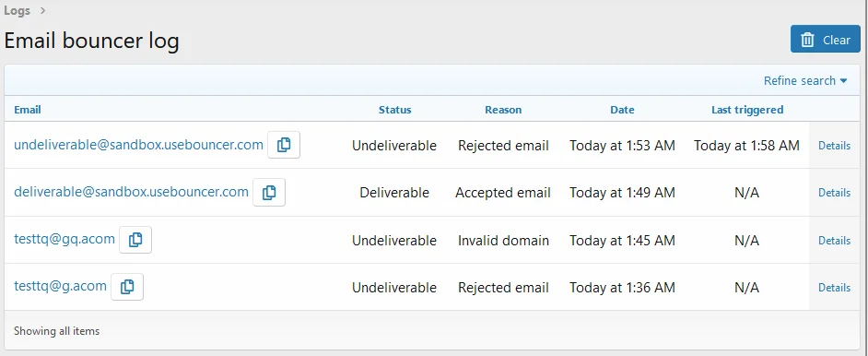Sort the log by Email column
This screenshot has height=356, width=868.
click(x=28, y=110)
